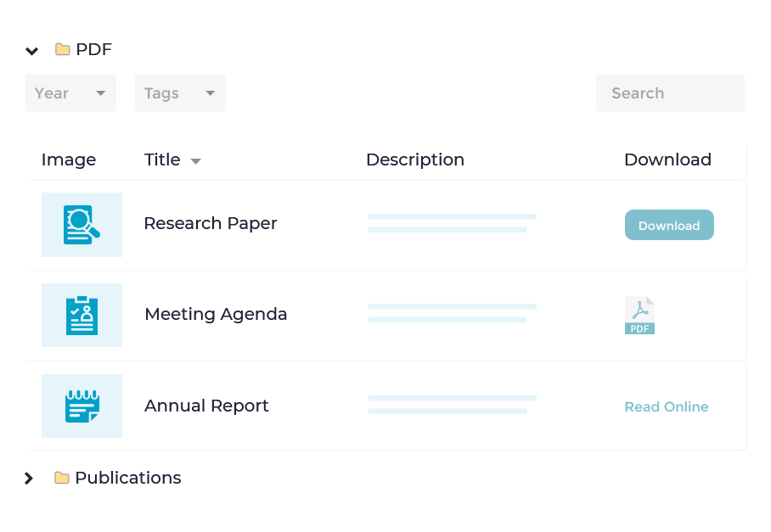This screenshot has height=532, width=771.
Task: Click the Read Online link
Action: 667,407
